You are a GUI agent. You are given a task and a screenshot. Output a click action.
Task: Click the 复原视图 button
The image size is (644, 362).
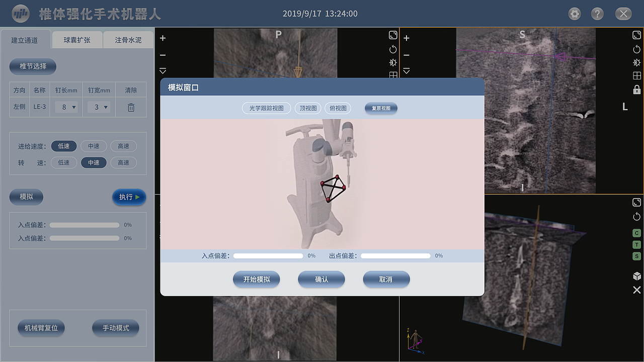[381, 108]
